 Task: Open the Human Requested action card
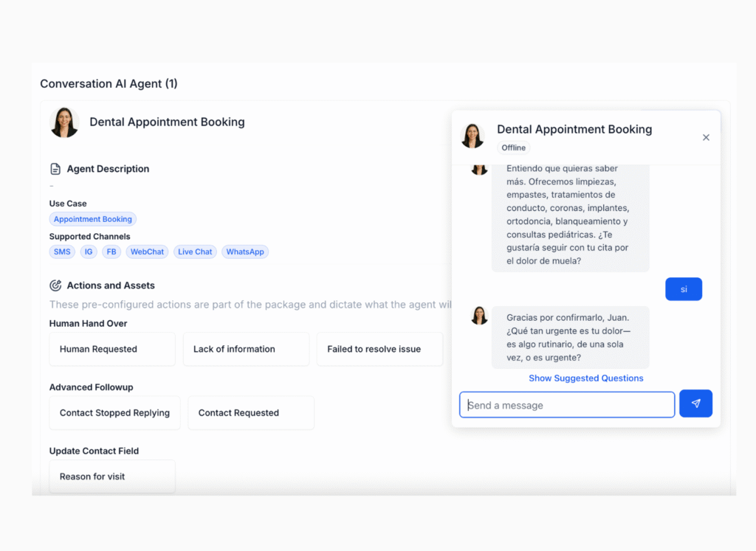click(x=112, y=349)
